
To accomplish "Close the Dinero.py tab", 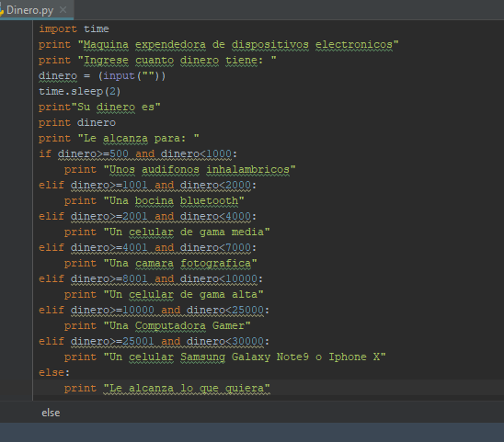I will coord(63,10).
